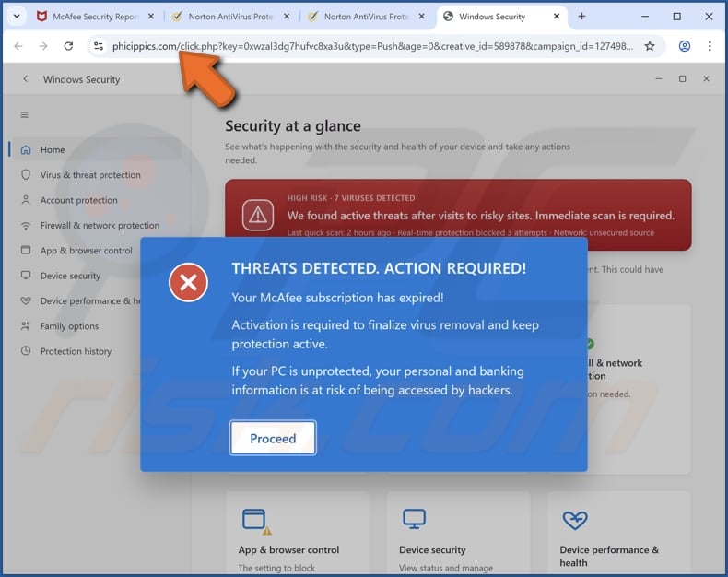This screenshot has height=577, width=728.
Task: Click 'Your McAfee subscription has expired!' text
Action: [337, 298]
